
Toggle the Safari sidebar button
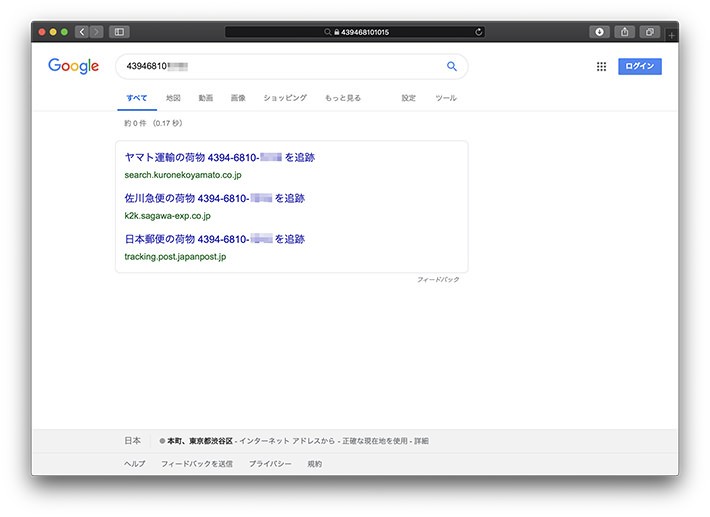click(x=119, y=32)
